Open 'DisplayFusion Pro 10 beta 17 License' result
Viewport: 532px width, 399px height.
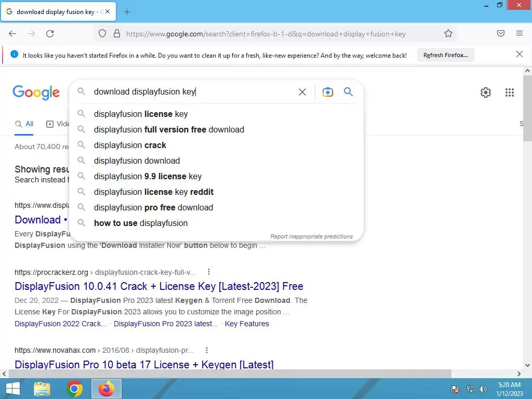144,364
